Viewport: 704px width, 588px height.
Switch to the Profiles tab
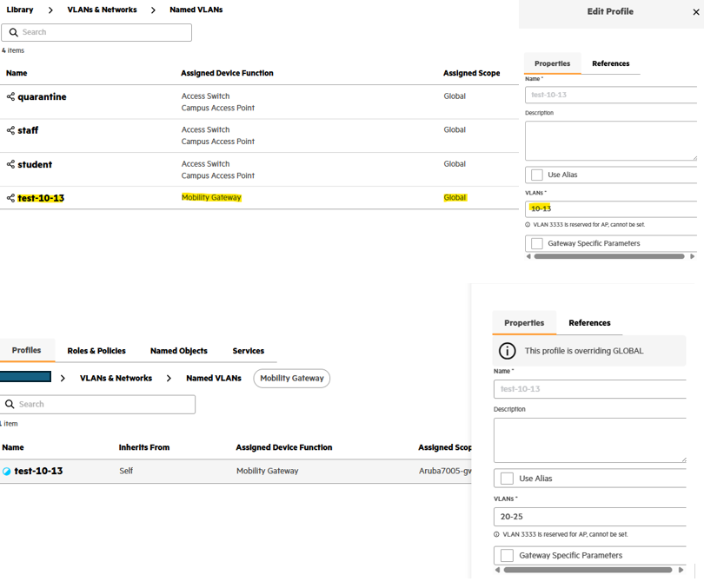26,350
